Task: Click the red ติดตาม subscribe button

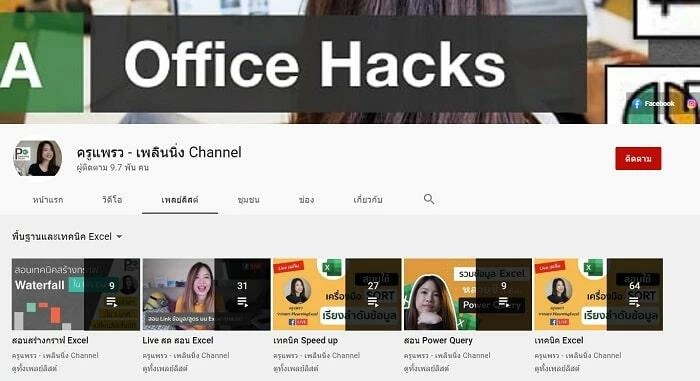Action: click(638, 159)
